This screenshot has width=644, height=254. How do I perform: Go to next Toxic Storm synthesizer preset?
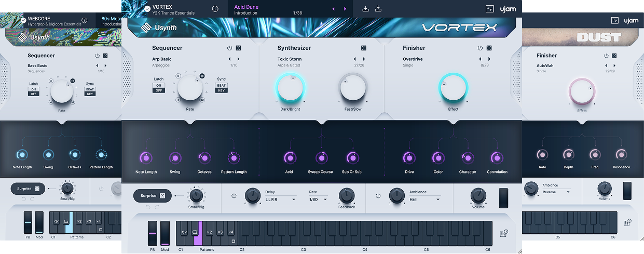(363, 59)
